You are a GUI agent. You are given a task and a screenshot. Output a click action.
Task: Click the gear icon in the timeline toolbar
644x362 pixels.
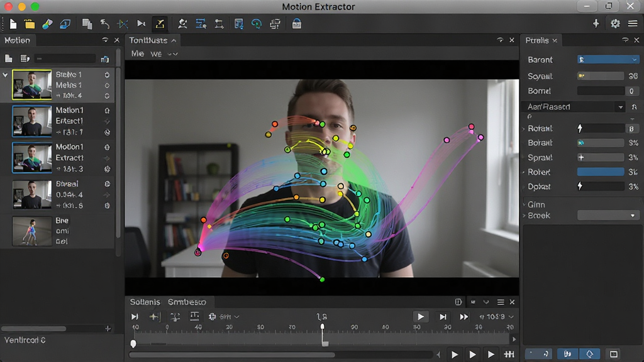213,317
